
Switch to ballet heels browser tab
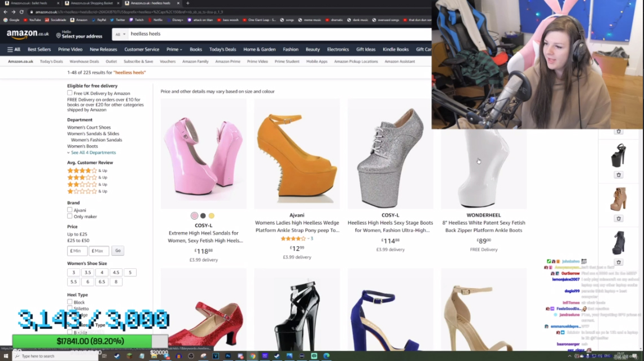click(29, 3)
